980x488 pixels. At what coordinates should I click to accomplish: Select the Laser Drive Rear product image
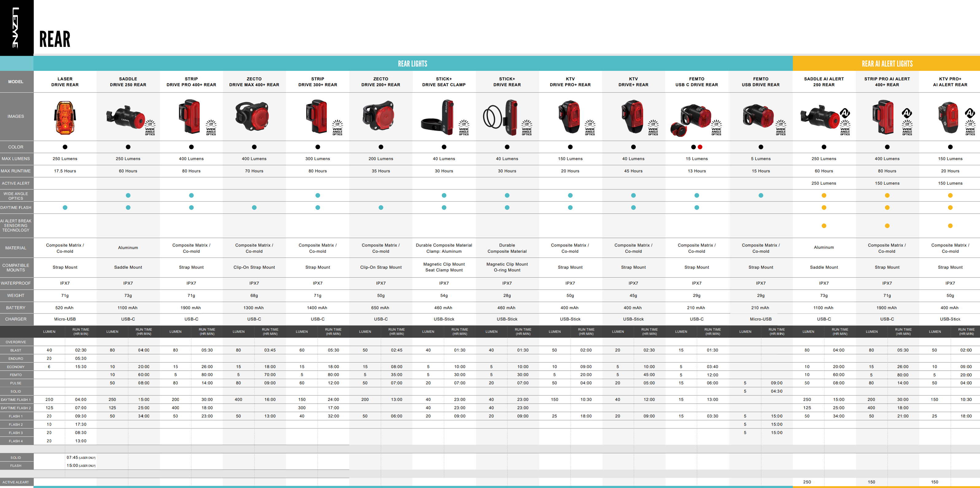[65, 117]
